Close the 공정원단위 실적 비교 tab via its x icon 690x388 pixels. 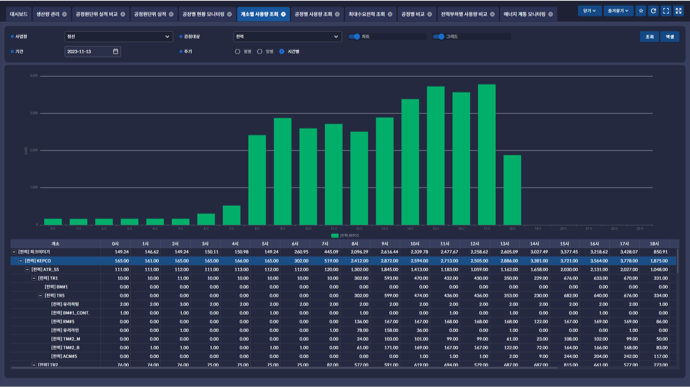123,14
